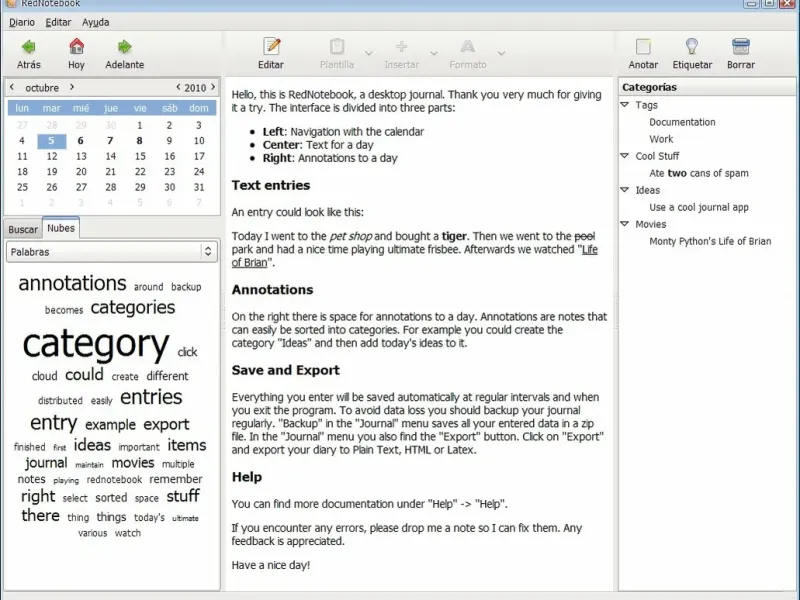Collapse the Ideas category
The width and height of the screenshot is (800, 600).
click(x=624, y=190)
